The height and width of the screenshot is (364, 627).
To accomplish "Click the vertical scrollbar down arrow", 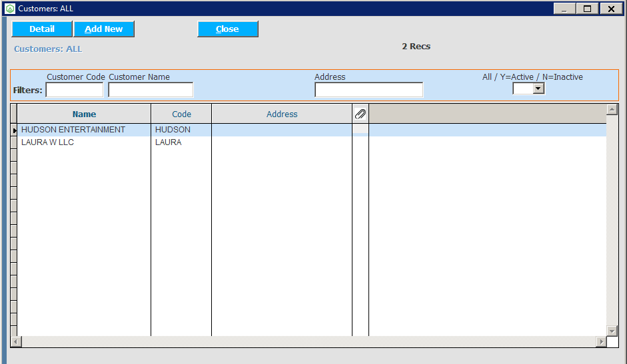I will pos(612,331).
